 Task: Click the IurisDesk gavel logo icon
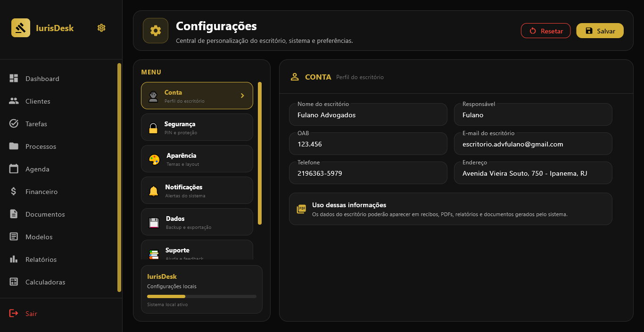[21, 28]
